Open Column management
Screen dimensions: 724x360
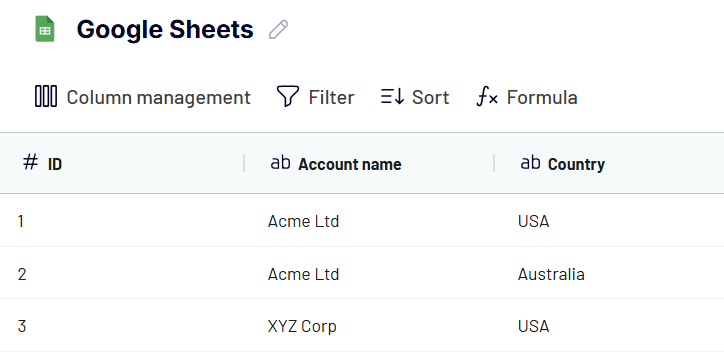tap(143, 97)
